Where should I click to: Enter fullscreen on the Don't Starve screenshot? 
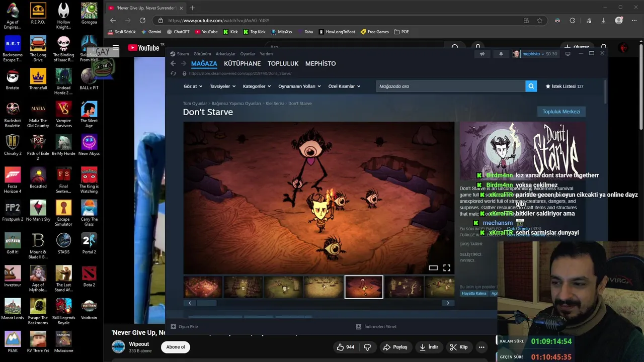(447, 268)
